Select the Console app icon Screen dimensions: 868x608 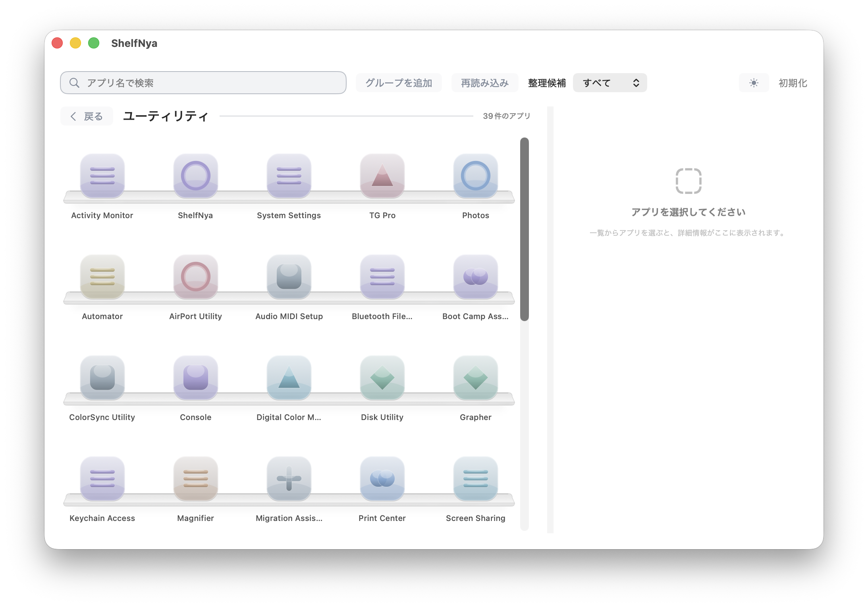click(x=195, y=378)
